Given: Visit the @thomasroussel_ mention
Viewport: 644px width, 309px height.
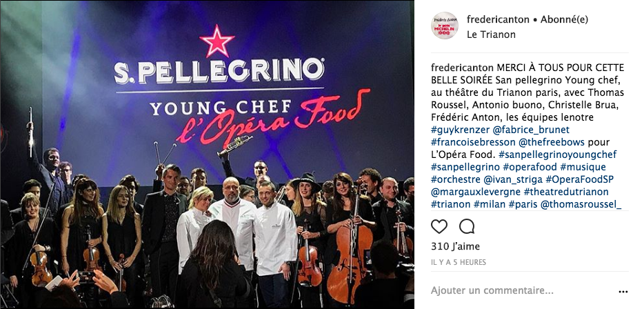Looking at the screenshot, I should click(581, 204).
